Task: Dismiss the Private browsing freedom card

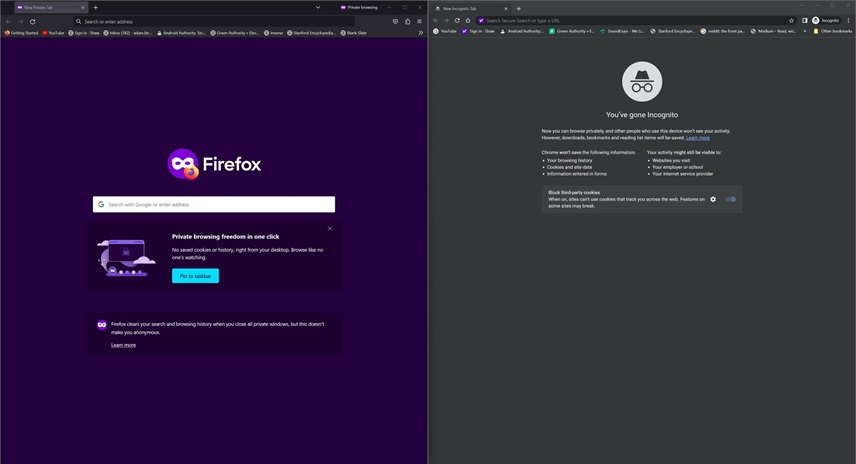Action: (x=330, y=229)
